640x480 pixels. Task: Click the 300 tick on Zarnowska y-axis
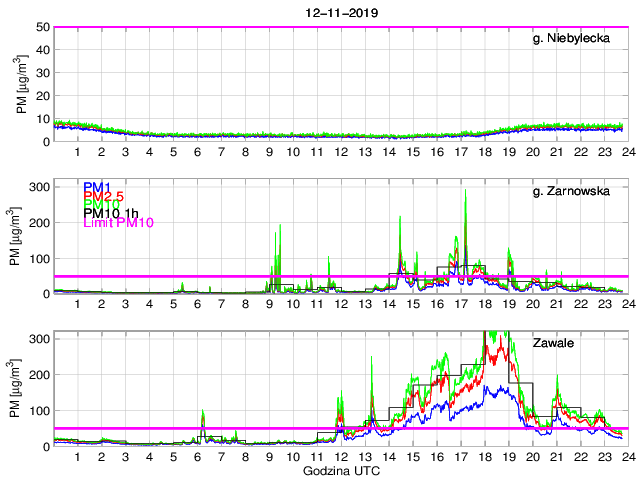click(40, 187)
